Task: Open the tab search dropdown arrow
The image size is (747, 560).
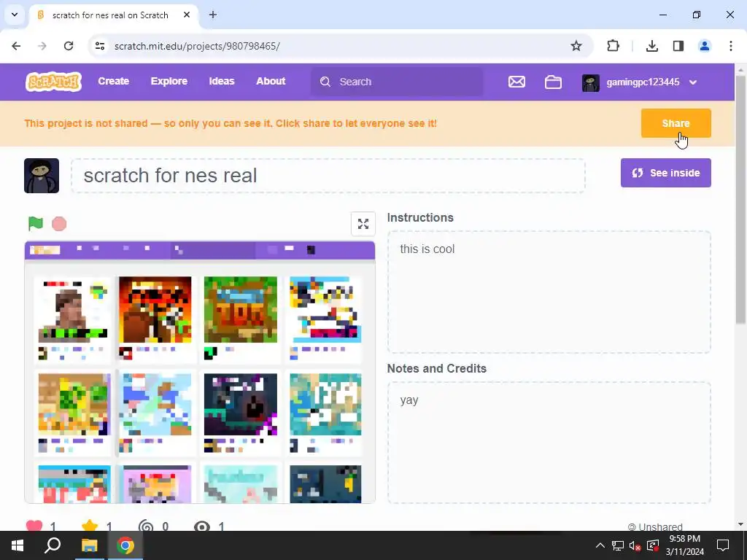Action: click(x=15, y=15)
